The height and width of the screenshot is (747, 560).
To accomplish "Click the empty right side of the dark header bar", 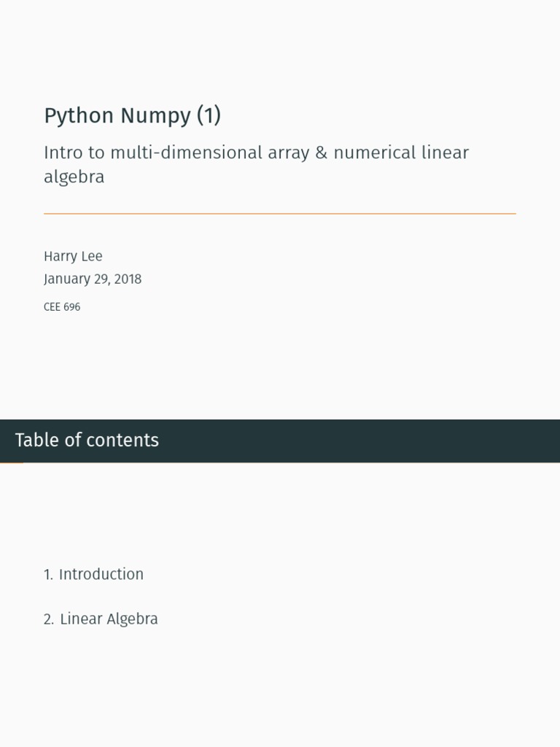I will pyautogui.click(x=401, y=441).
